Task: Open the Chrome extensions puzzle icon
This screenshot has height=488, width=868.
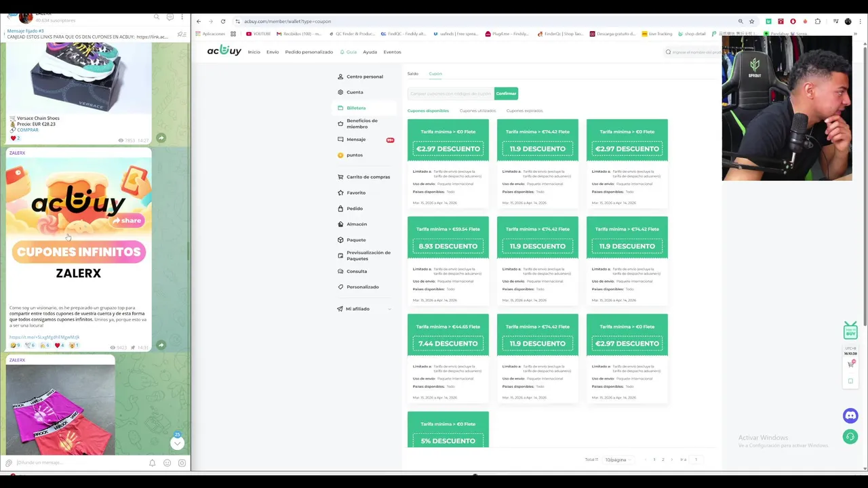Action: coord(817,21)
